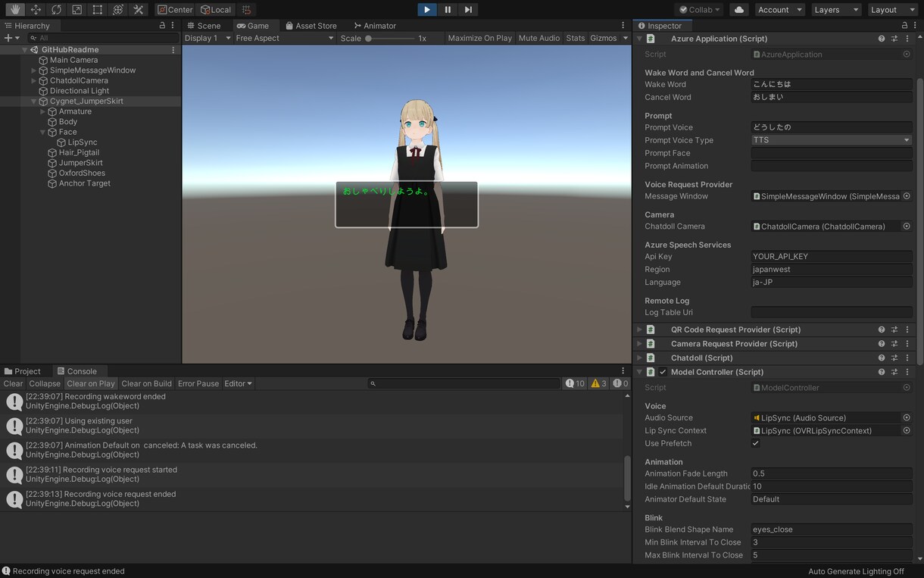The width and height of the screenshot is (924, 578).
Task: Toggle Error Pause in Console
Action: [x=198, y=383]
